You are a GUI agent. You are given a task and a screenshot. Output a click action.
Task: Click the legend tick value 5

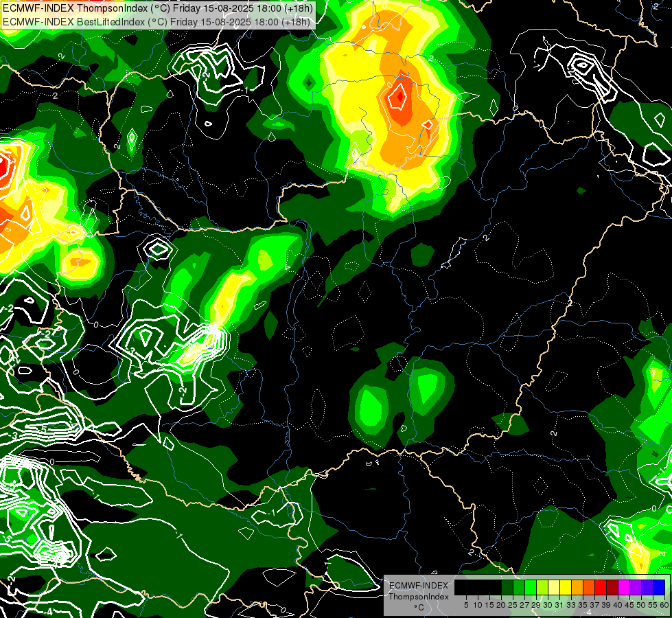(x=466, y=605)
